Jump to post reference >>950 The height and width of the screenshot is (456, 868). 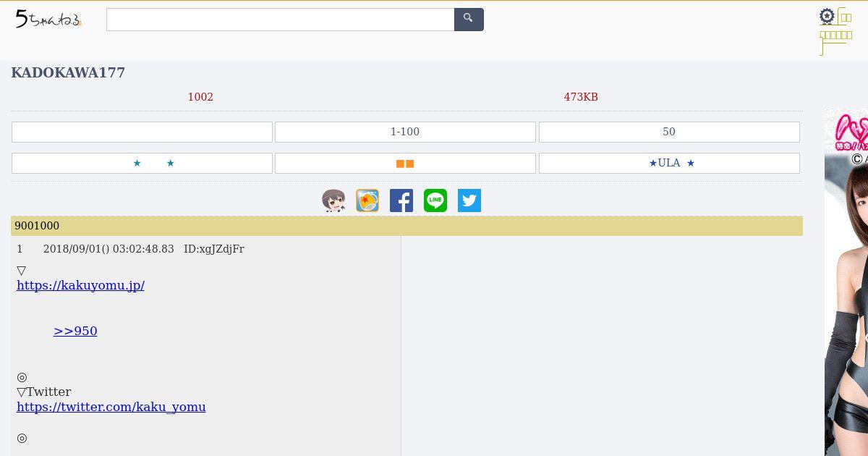click(75, 331)
